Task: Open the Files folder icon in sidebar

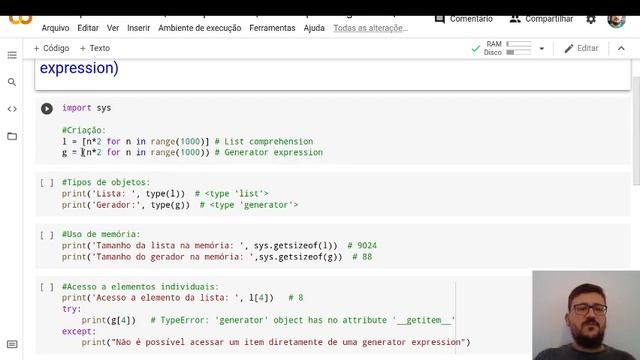Action: click(x=12, y=136)
